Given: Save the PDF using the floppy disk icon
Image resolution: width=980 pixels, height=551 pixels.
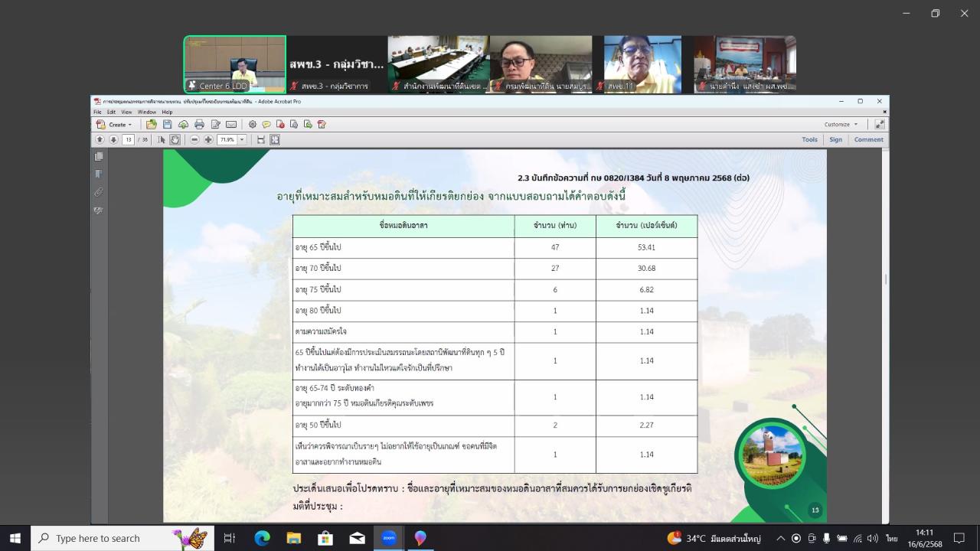Looking at the screenshot, I should (167, 124).
